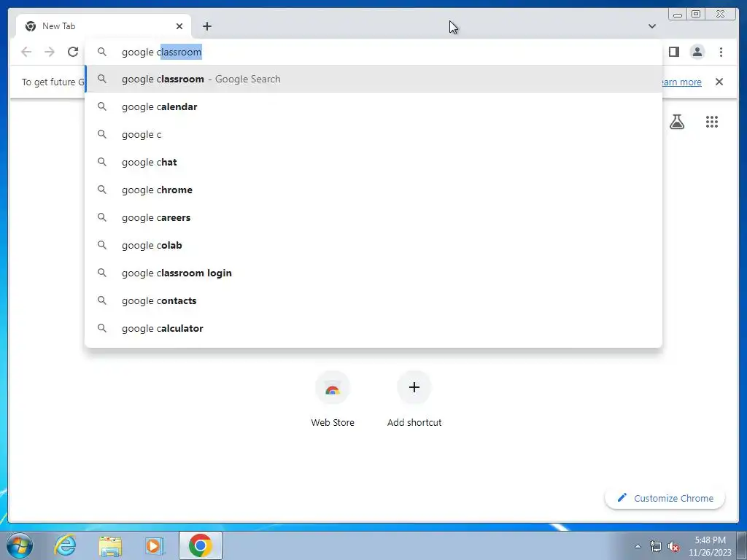
Task: Open the Google apps grid
Action: pyautogui.click(x=712, y=122)
